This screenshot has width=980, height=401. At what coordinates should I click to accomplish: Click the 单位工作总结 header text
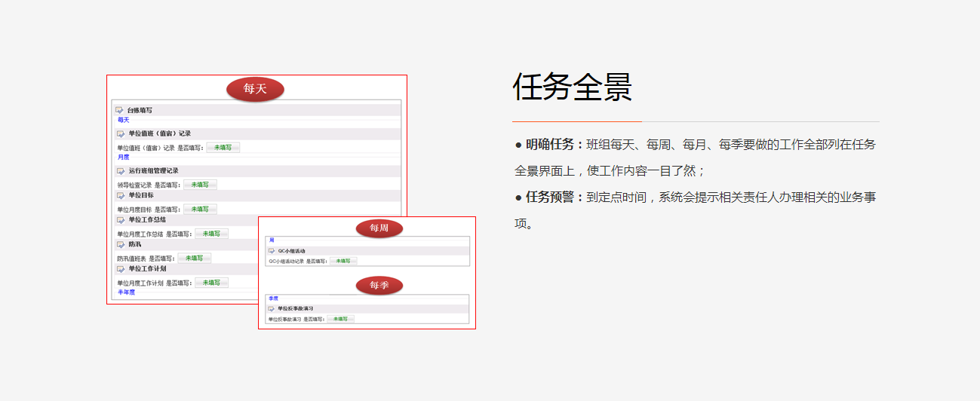(147, 220)
